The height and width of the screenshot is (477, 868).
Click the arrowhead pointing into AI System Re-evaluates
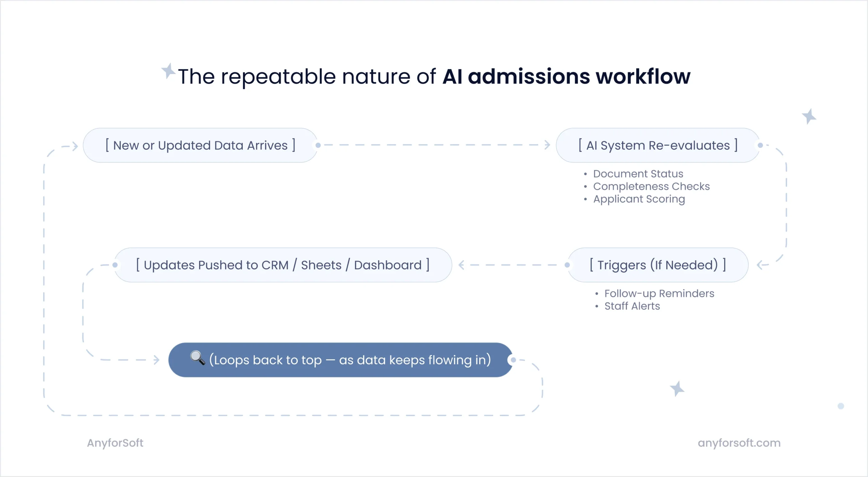(x=547, y=145)
